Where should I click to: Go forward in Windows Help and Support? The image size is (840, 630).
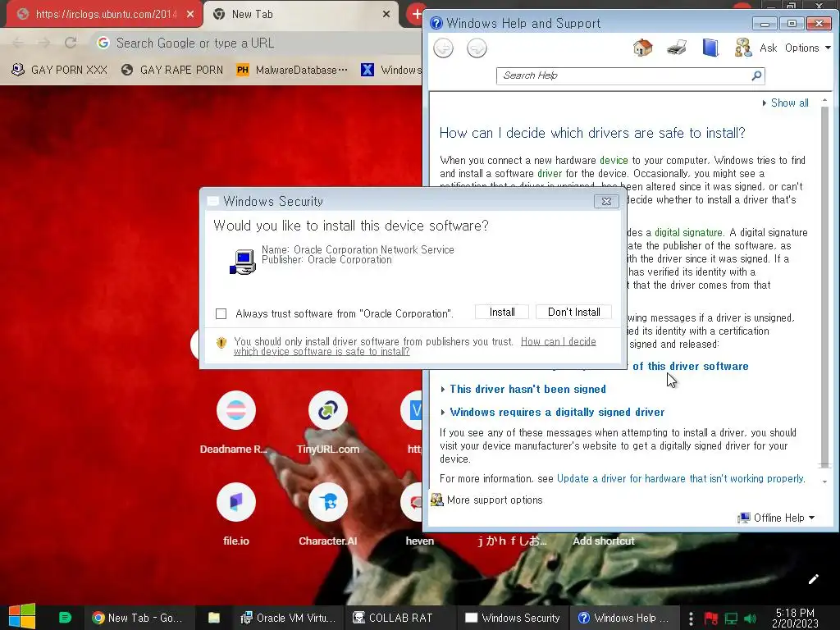pos(477,48)
